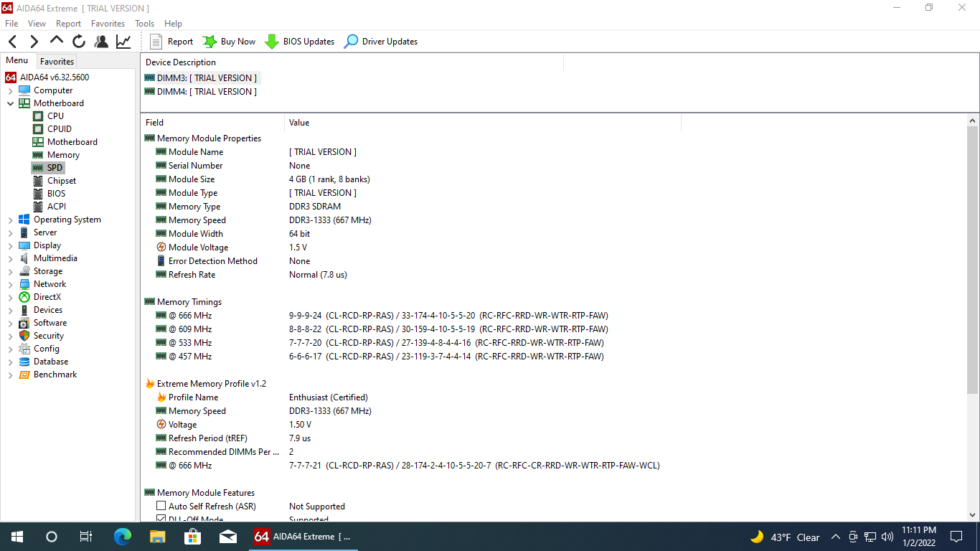Click the Device Description column header

pos(352,62)
